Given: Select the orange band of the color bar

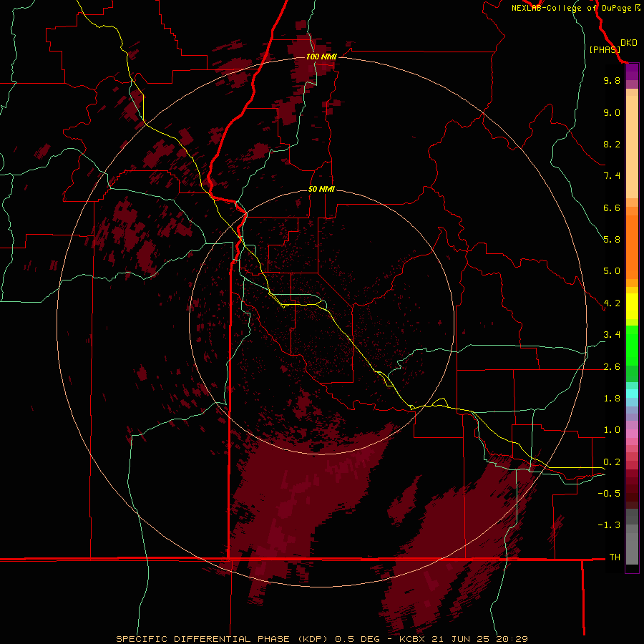Looking at the screenshot, I should [x=632, y=248].
